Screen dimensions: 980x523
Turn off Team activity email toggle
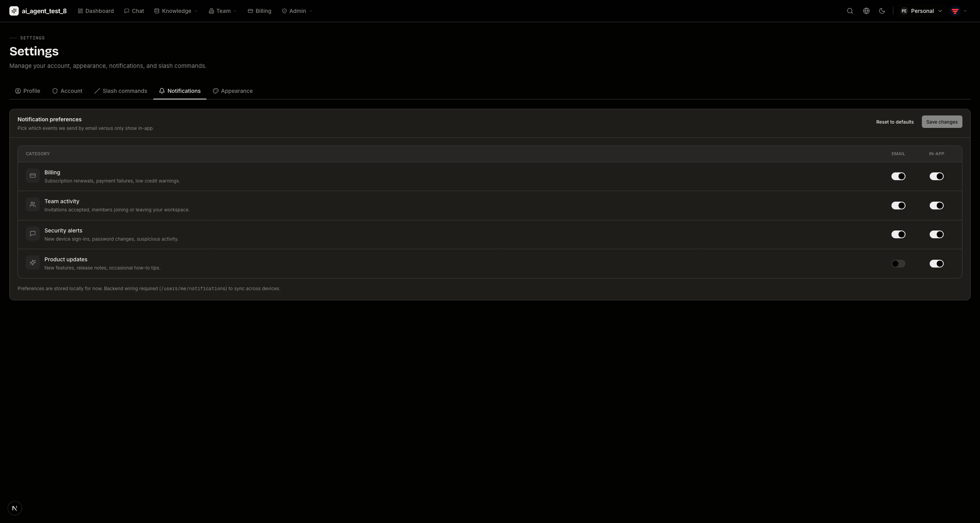[x=898, y=206]
